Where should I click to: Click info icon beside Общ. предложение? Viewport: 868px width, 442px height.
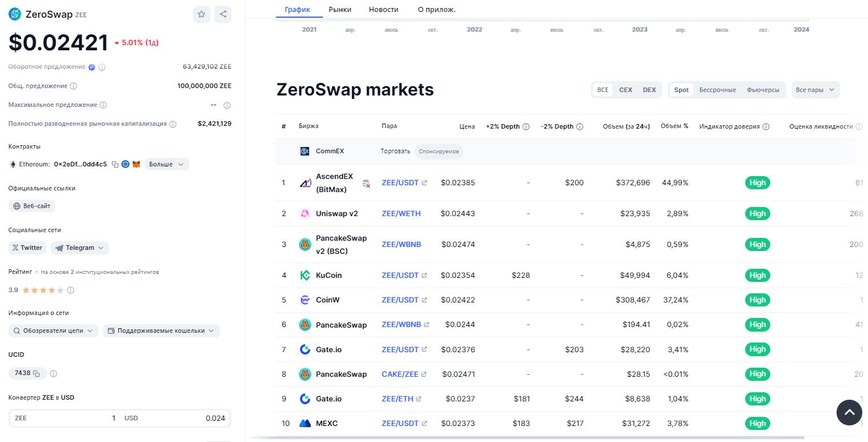[74, 86]
